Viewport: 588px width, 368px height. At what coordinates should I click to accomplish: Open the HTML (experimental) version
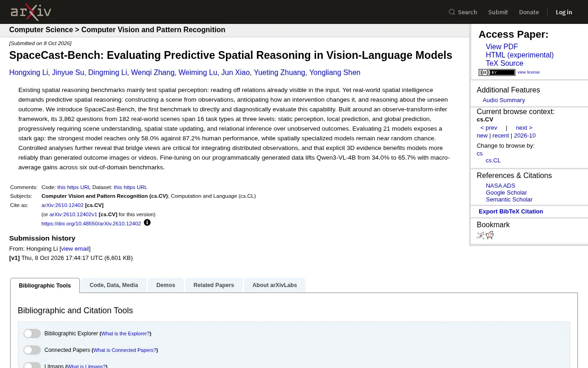tap(520, 55)
